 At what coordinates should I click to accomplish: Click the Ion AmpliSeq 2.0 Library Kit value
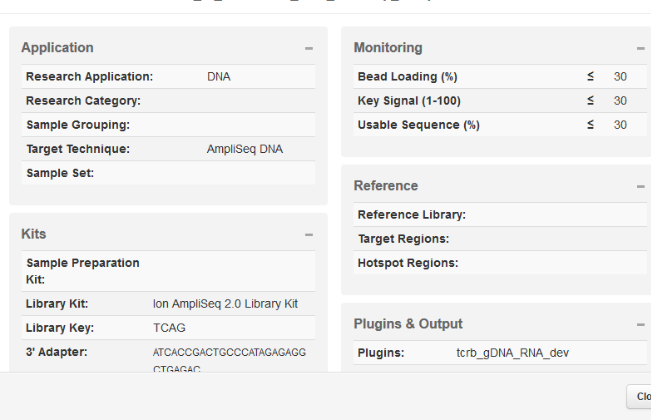coord(226,304)
